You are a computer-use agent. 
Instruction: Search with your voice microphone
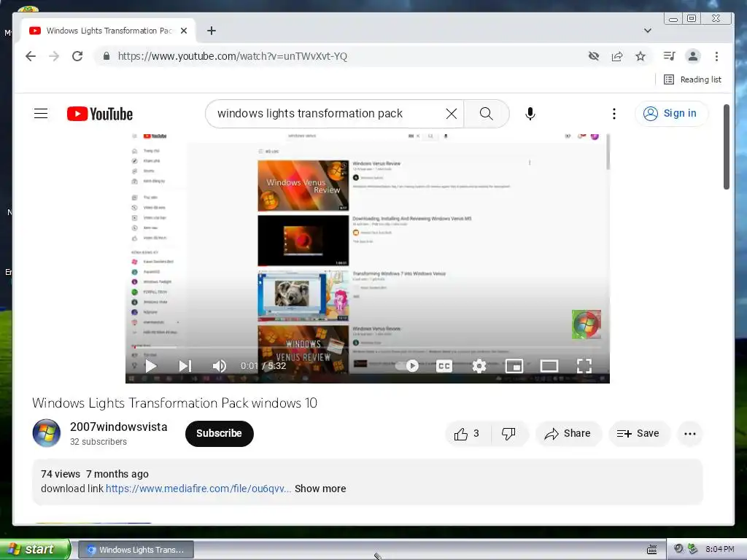(x=530, y=113)
